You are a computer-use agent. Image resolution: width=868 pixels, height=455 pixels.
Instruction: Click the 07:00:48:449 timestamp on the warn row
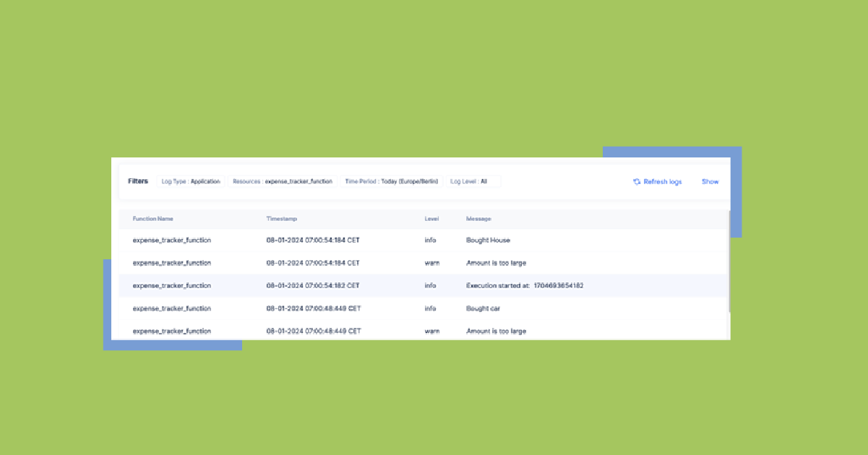[313, 331]
